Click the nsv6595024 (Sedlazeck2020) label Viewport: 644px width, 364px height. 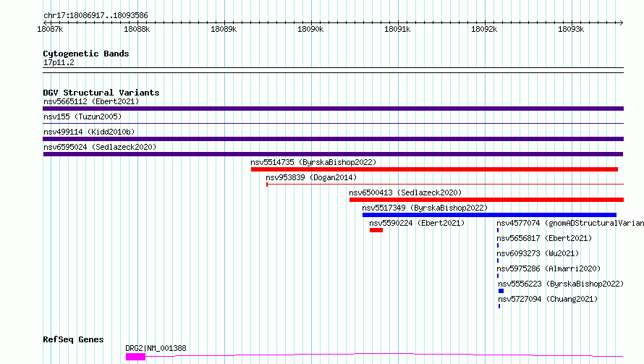tap(100, 147)
